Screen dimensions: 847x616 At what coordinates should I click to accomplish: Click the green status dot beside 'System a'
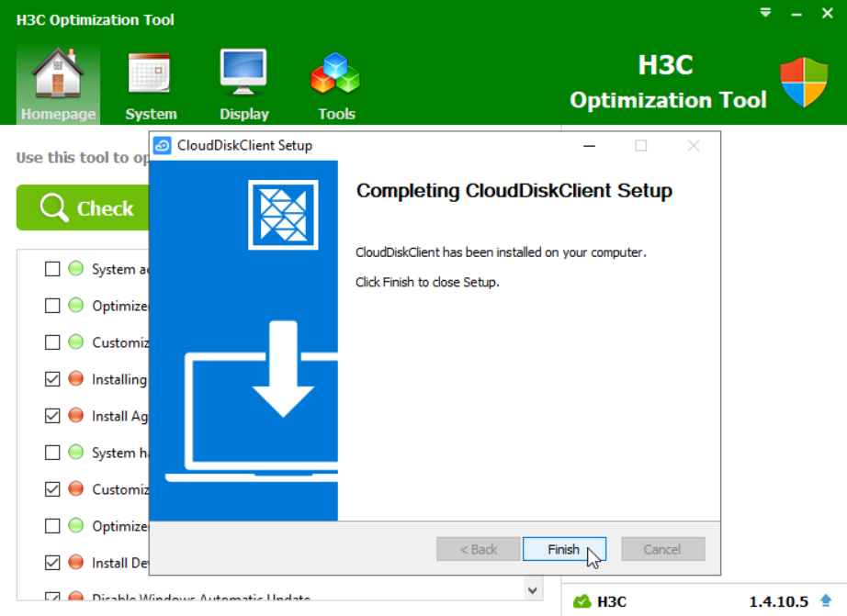click(x=76, y=268)
